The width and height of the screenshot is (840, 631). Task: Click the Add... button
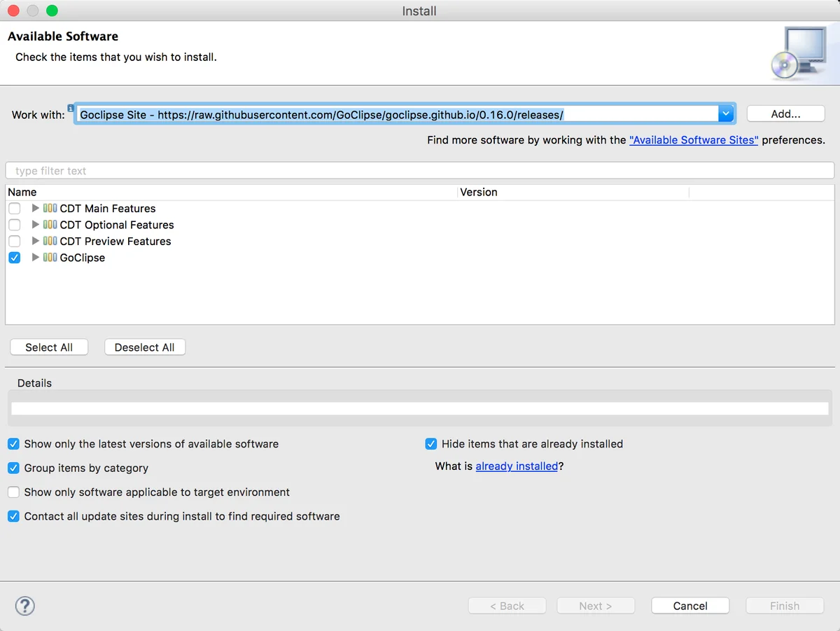point(786,114)
